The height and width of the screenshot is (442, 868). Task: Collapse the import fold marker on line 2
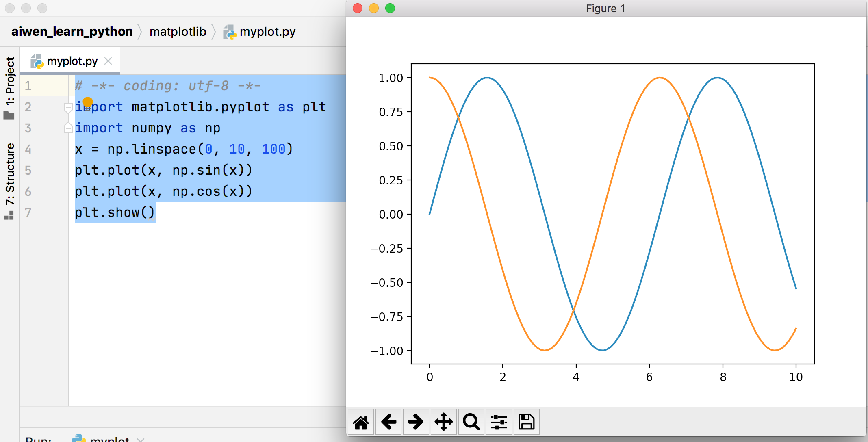[x=68, y=107]
